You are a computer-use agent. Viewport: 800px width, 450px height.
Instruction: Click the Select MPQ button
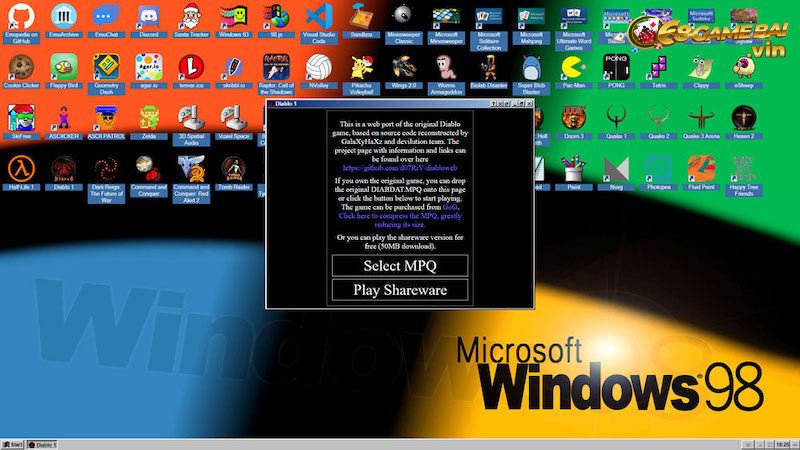(399, 266)
